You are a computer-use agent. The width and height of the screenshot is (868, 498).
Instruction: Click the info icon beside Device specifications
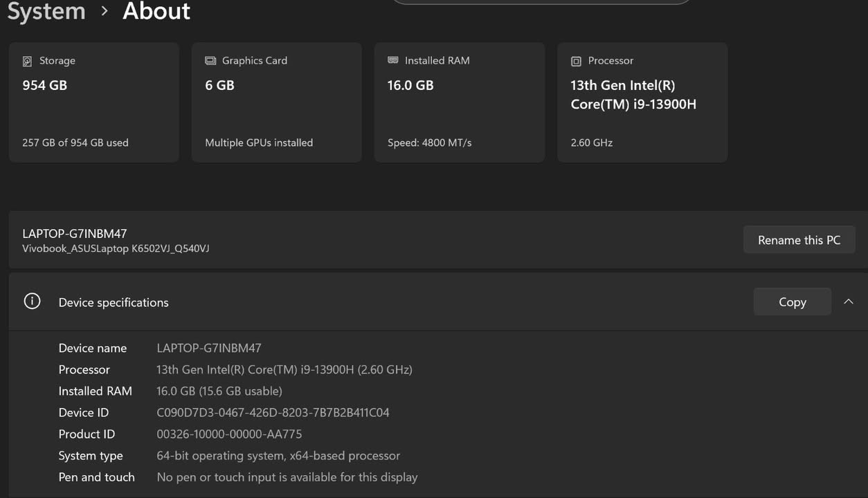coord(32,301)
